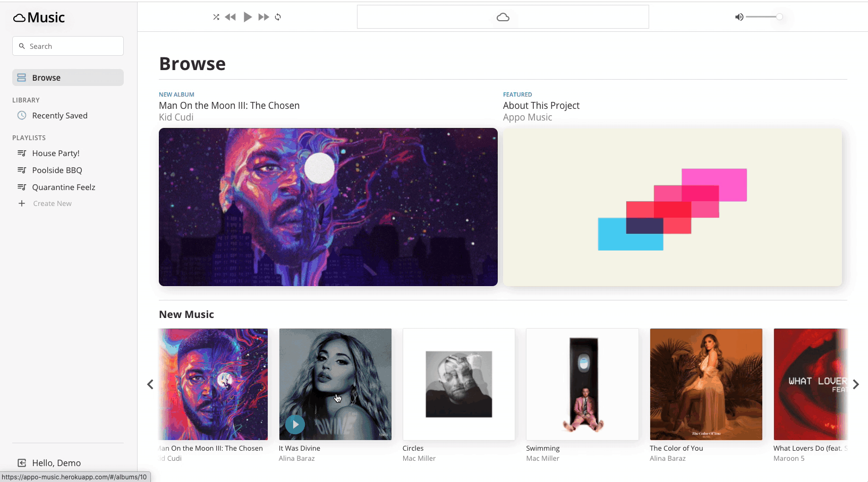Viewport: 868px width, 482px height.
Task: Click the search magnifier icon
Action: (x=22, y=46)
